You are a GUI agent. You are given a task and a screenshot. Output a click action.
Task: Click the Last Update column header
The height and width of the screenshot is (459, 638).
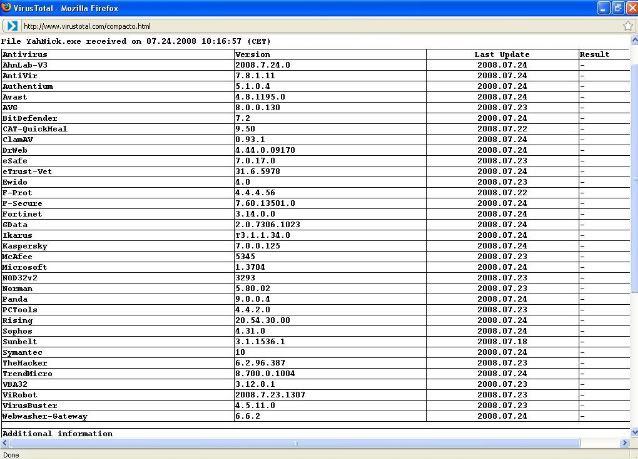coord(502,55)
